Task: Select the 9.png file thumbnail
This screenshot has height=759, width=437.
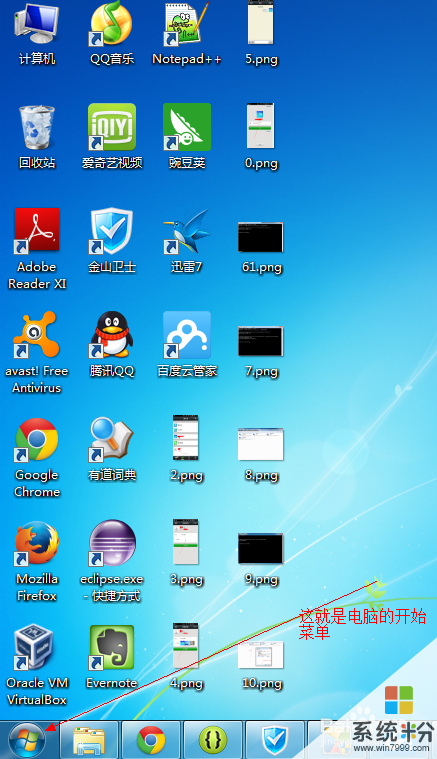Action: [261, 548]
